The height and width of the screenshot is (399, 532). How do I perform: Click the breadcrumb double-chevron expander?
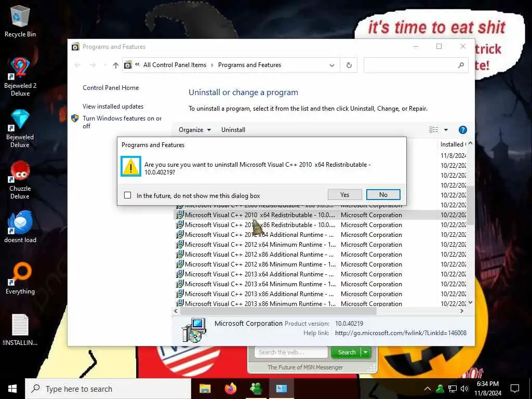[137, 64]
